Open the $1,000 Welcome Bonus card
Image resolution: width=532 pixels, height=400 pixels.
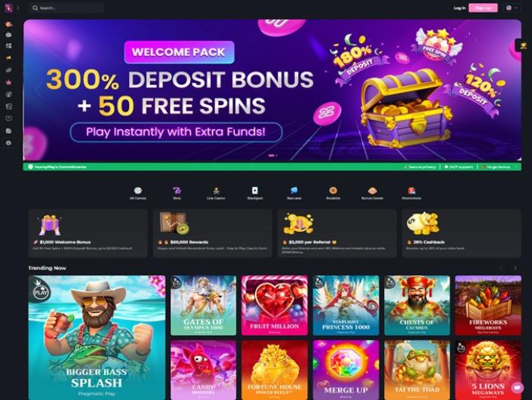(x=88, y=233)
